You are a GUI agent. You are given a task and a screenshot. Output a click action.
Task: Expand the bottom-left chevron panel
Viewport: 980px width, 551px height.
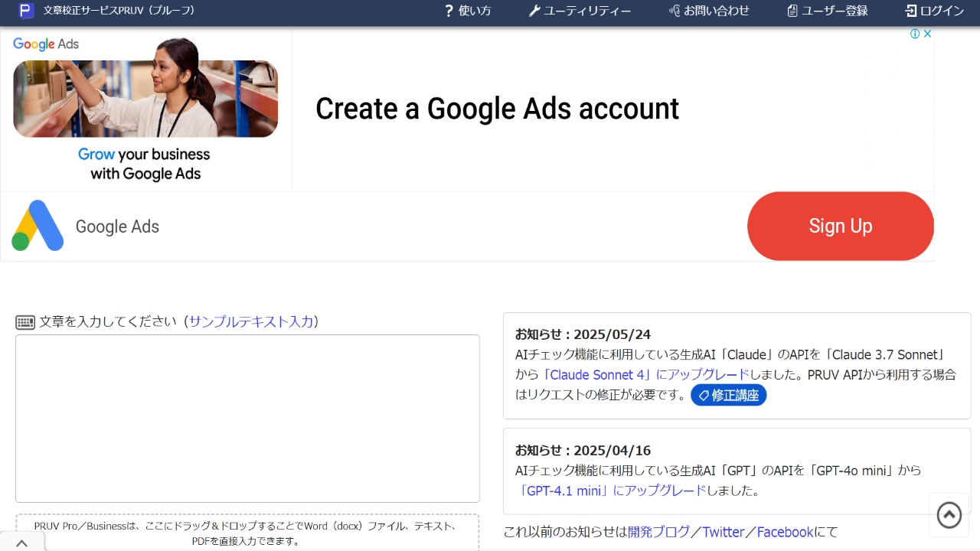point(21,543)
